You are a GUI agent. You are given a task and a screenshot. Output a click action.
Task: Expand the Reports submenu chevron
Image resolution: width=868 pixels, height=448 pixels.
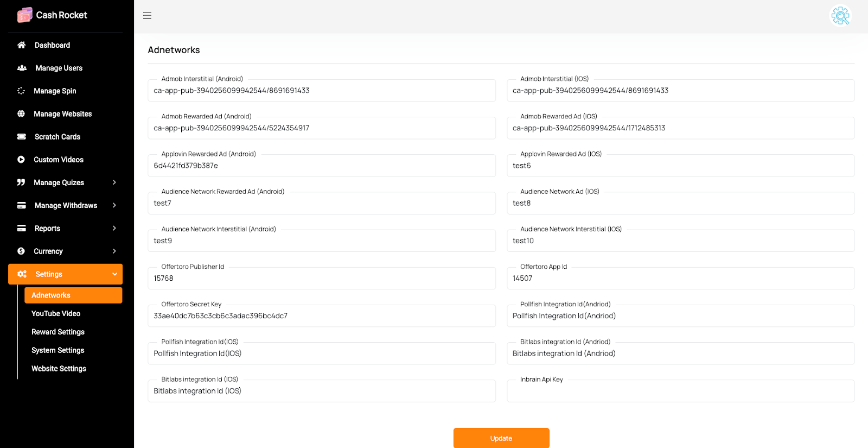pos(114,228)
